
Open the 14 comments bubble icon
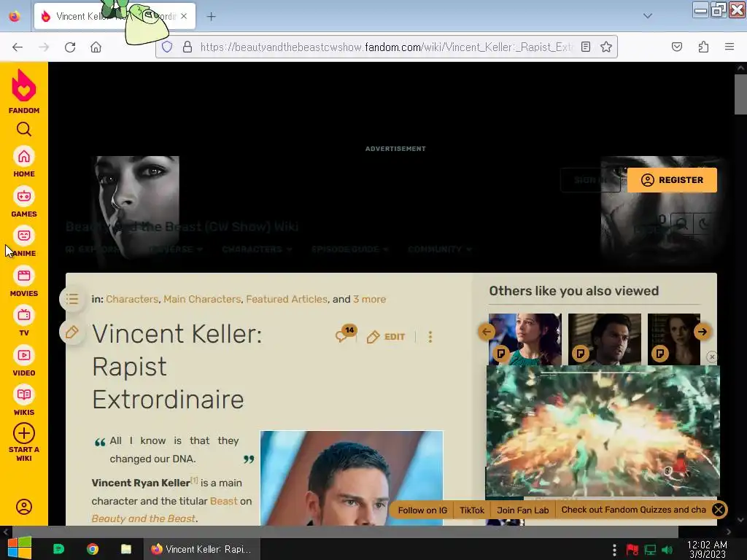(x=345, y=334)
